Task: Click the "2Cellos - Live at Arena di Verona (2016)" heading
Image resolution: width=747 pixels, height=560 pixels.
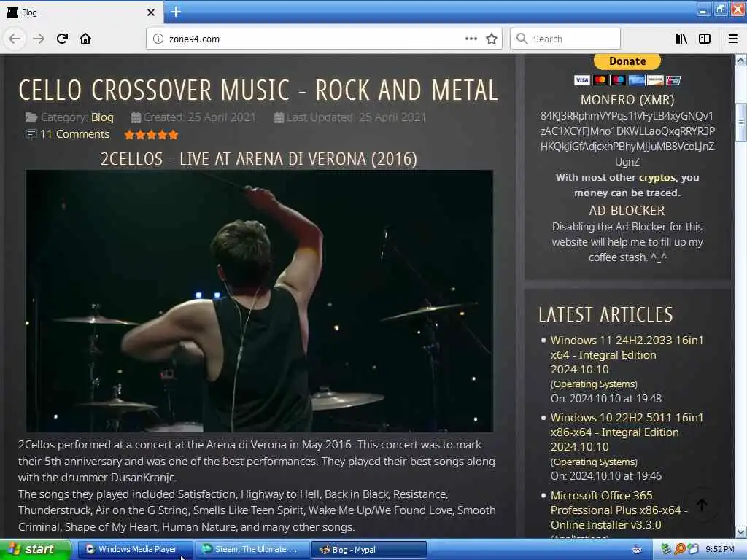Action: click(259, 159)
